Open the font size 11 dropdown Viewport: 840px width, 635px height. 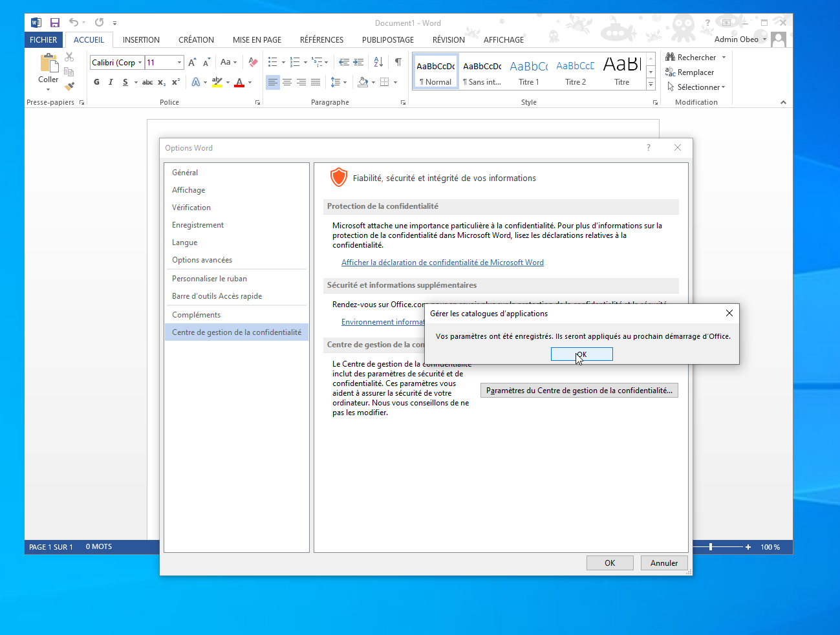click(x=179, y=63)
